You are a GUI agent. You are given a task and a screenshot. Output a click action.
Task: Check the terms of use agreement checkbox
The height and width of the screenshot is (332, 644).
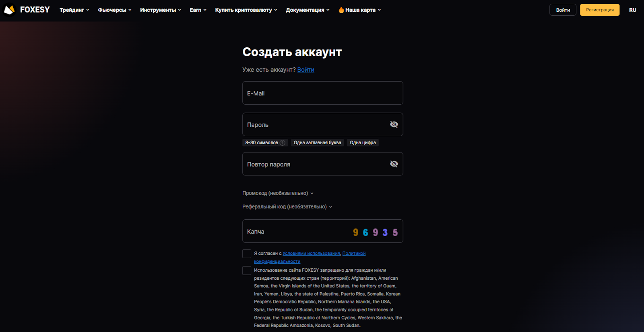click(x=247, y=254)
